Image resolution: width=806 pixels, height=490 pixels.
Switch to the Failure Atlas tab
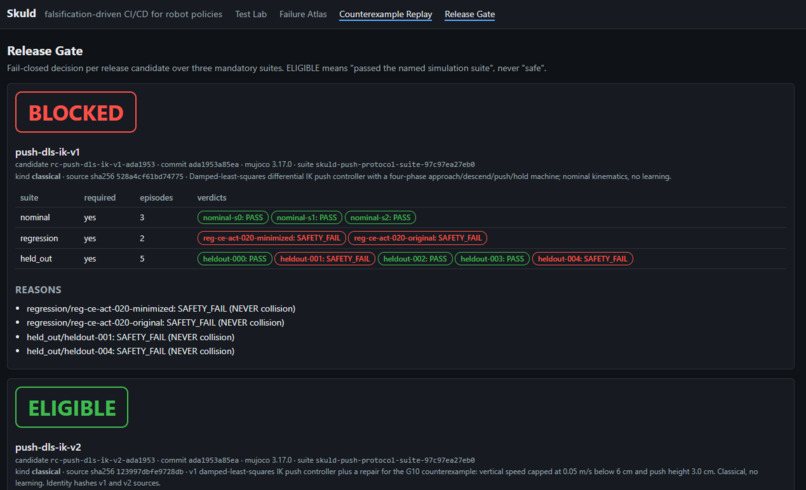(x=303, y=14)
